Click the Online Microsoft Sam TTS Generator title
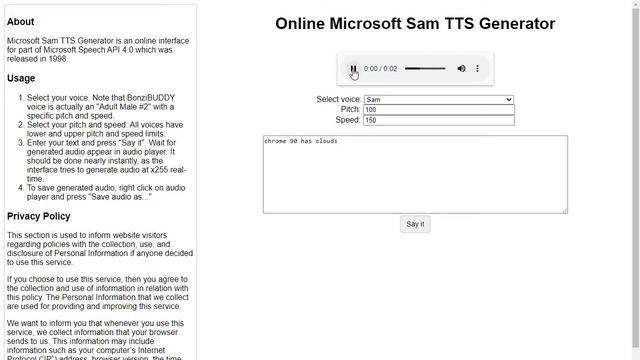Image resolution: width=640 pixels, height=360 pixels. pyautogui.click(x=415, y=23)
